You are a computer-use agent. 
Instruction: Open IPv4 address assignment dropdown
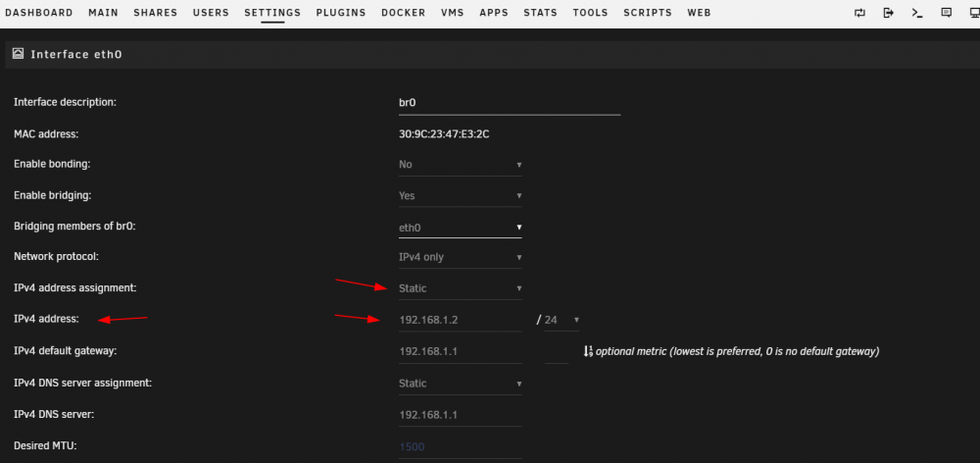(460, 288)
